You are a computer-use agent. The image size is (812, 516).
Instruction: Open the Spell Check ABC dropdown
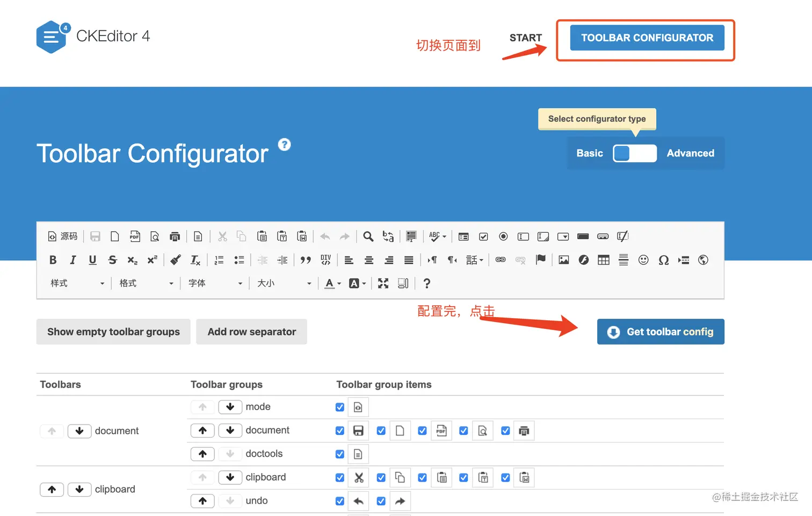click(x=438, y=236)
